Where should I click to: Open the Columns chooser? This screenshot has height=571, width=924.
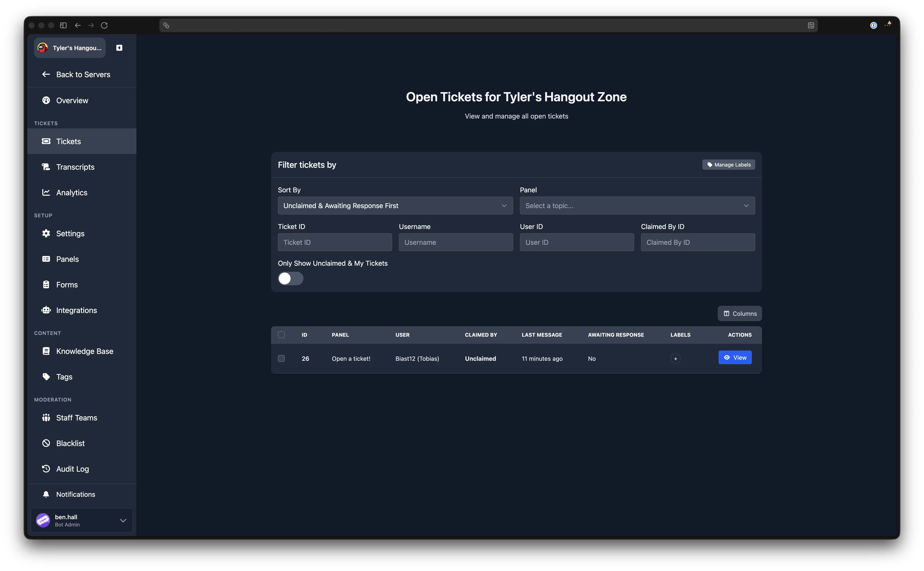(739, 313)
